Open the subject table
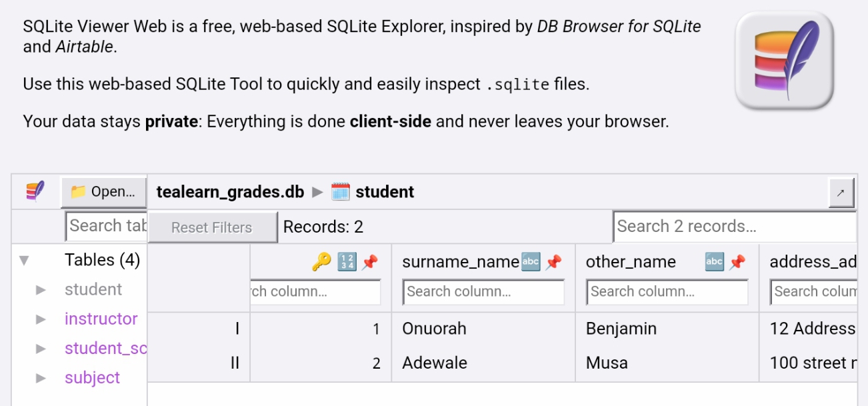Image resolution: width=868 pixels, height=406 pixels. 93,377
